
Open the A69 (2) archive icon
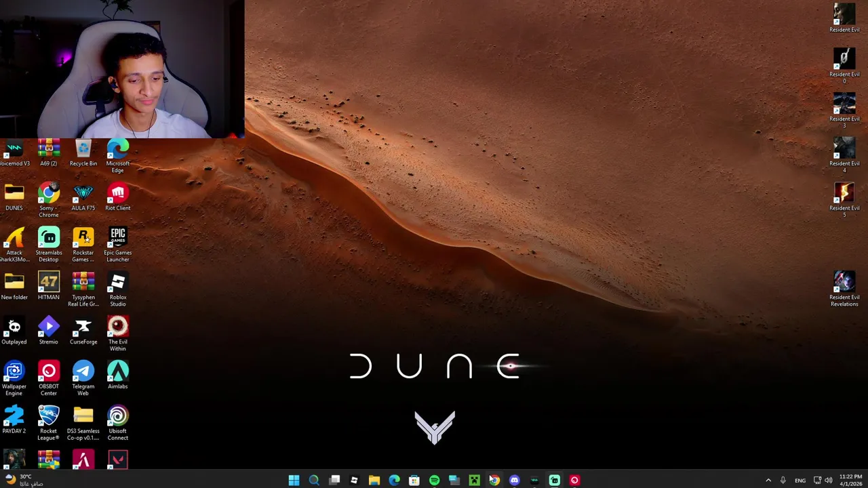(x=49, y=154)
